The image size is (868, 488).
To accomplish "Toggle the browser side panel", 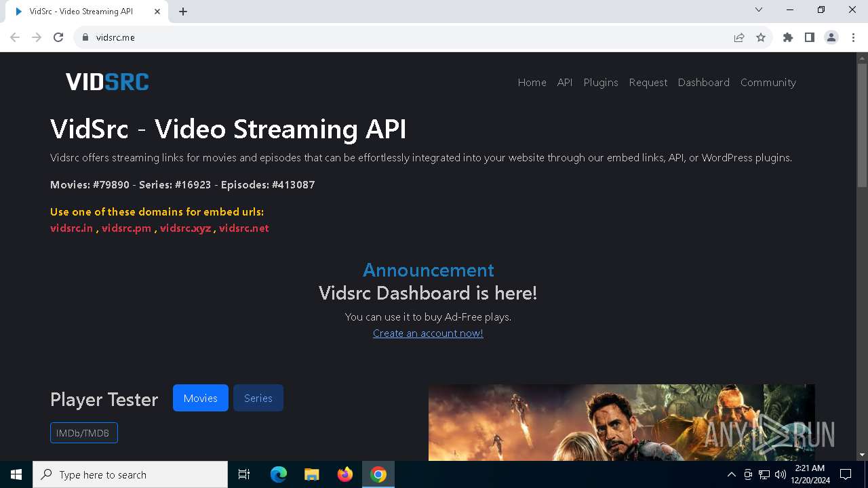I will coord(810,37).
